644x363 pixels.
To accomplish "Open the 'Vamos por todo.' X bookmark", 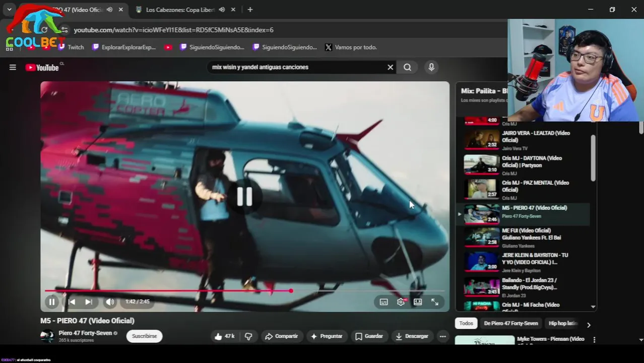I will click(x=351, y=47).
